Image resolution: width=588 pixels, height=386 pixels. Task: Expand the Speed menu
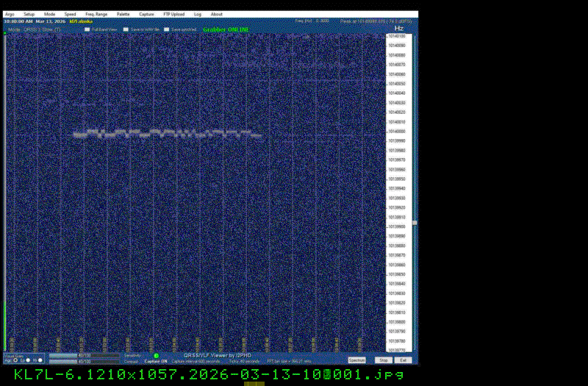pos(70,14)
